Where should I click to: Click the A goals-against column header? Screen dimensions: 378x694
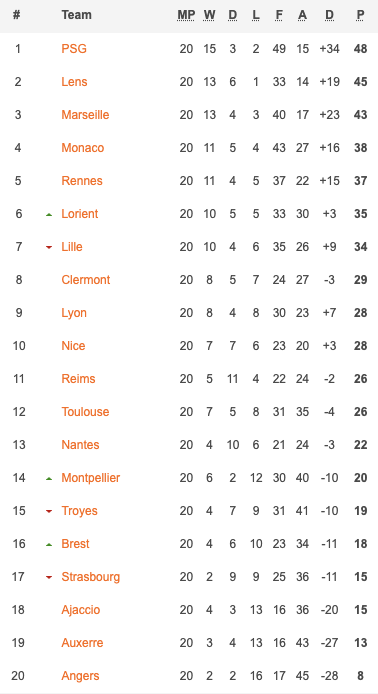point(302,15)
